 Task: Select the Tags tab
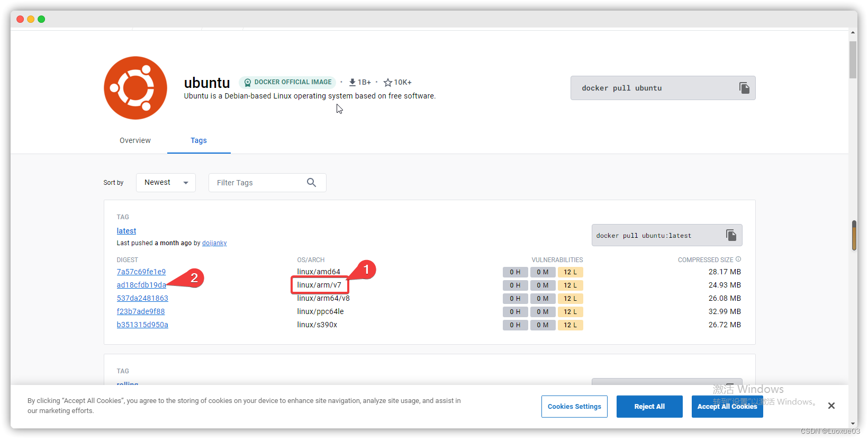(198, 140)
